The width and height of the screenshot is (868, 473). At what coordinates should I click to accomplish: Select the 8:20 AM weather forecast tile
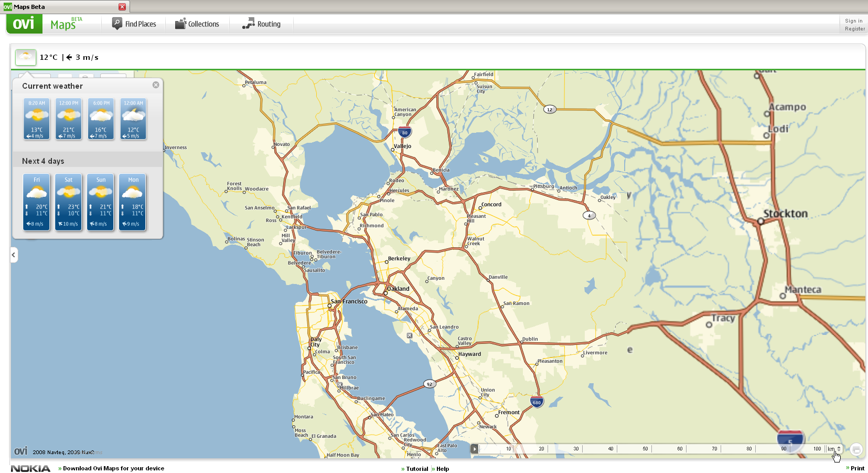(x=36, y=119)
